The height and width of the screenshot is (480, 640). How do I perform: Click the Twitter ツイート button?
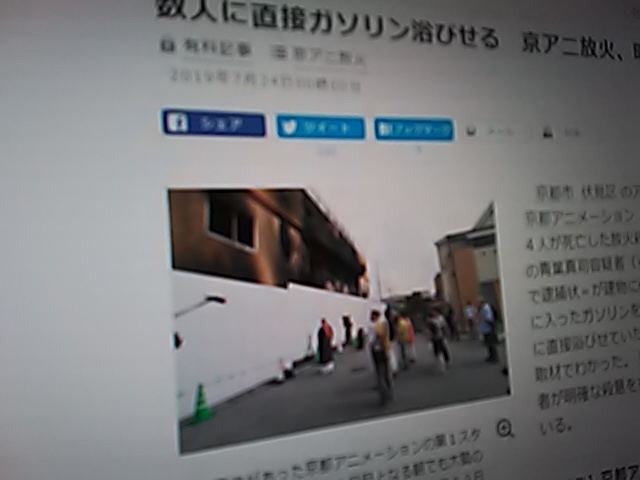tap(320, 127)
